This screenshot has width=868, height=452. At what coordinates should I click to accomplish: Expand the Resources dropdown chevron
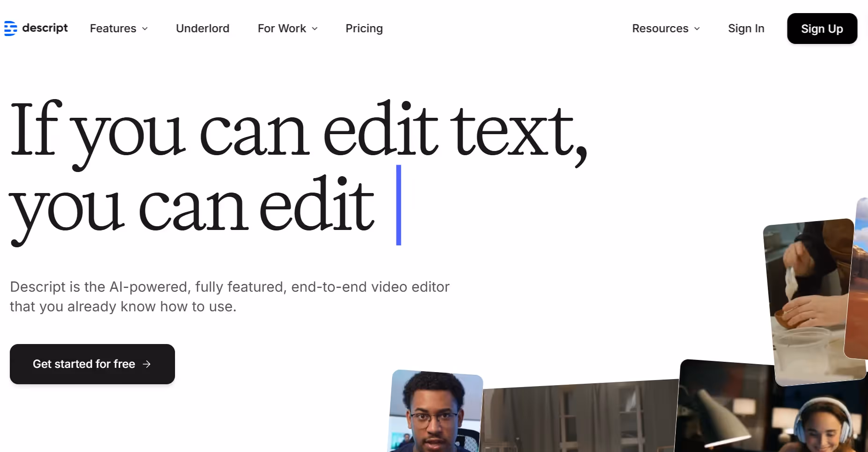pos(697,29)
